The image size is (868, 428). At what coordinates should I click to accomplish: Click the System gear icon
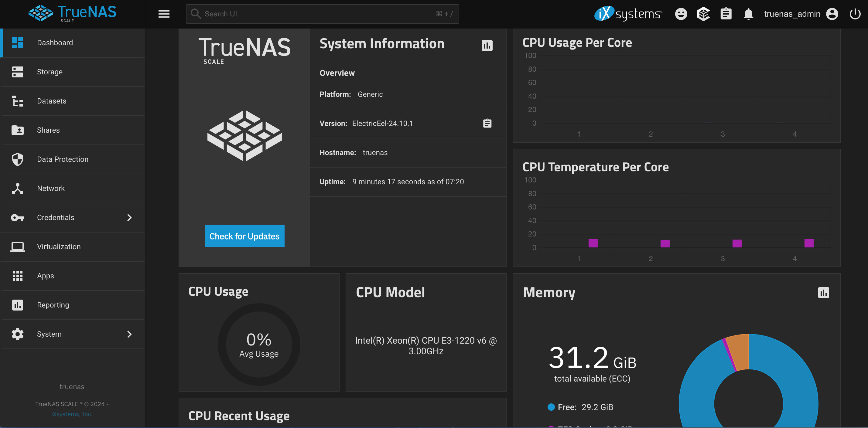(18, 334)
